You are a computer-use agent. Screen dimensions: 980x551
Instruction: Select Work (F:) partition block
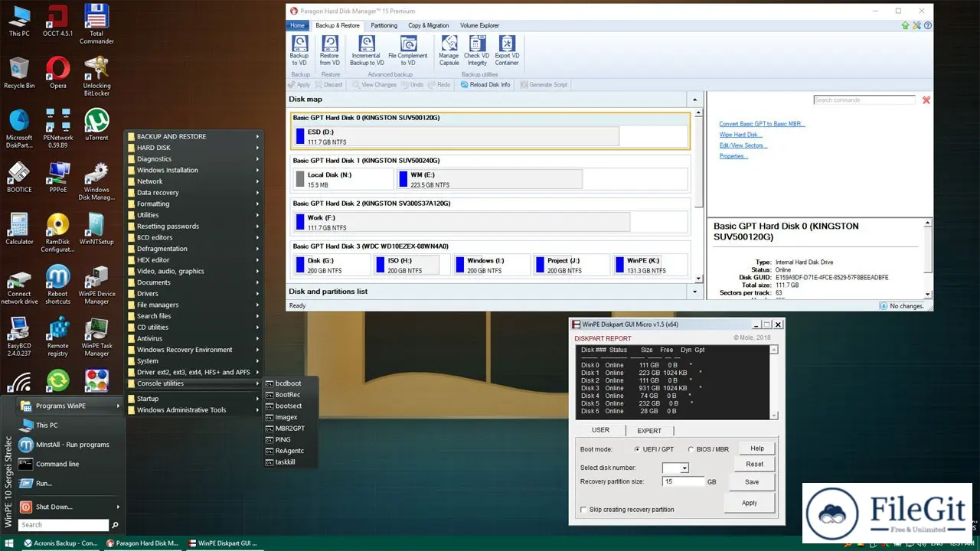(x=462, y=223)
